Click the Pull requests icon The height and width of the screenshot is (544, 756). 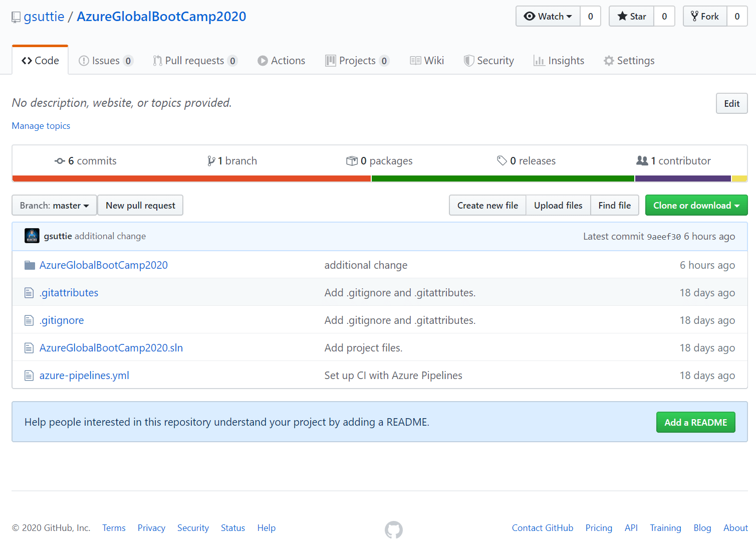pos(157,61)
